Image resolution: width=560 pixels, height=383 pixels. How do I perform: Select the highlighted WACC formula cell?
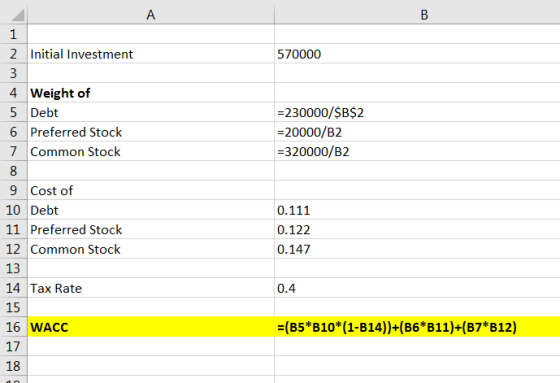[x=417, y=327]
